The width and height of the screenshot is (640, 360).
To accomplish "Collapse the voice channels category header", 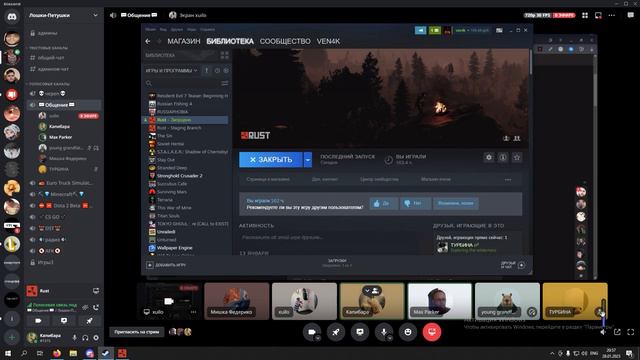I will (x=48, y=84).
